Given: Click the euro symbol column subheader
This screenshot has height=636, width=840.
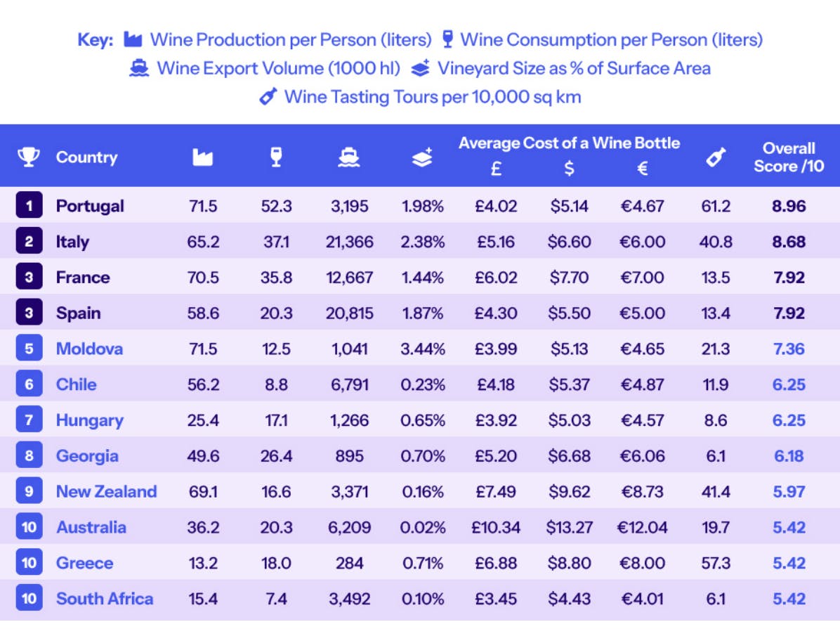Looking at the screenshot, I should pyautogui.click(x=642, y=169).
